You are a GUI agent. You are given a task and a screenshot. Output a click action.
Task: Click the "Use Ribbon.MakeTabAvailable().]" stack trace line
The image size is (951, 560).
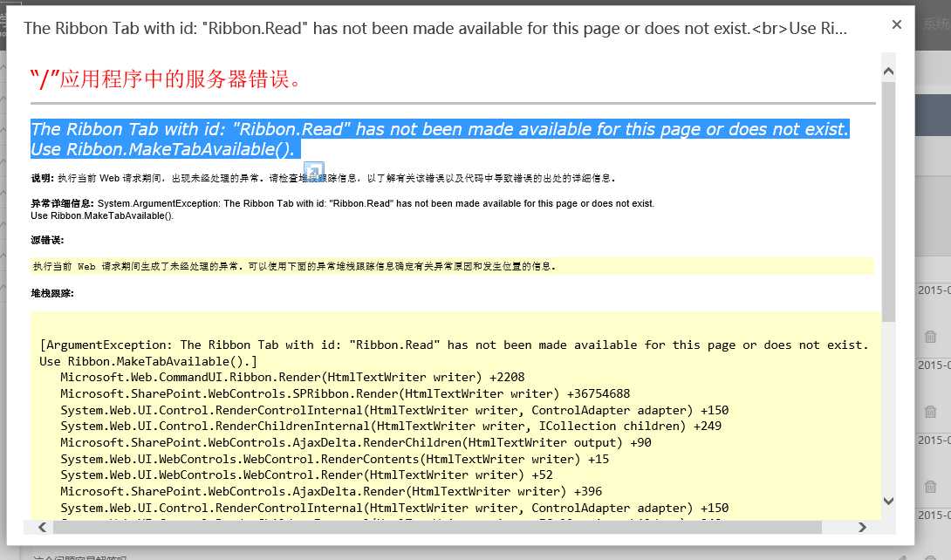click(x=148, y=361)
